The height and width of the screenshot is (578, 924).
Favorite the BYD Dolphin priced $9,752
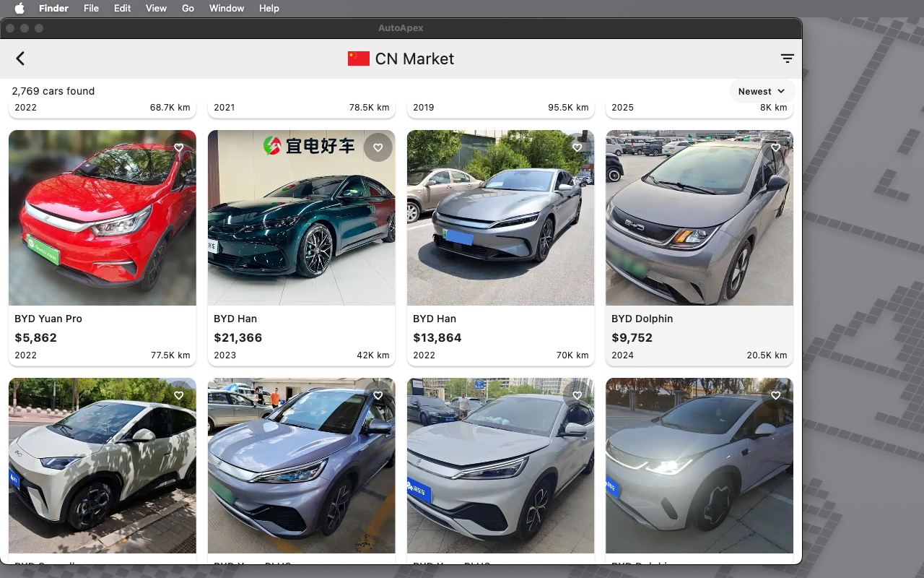(x=776, y=147)
